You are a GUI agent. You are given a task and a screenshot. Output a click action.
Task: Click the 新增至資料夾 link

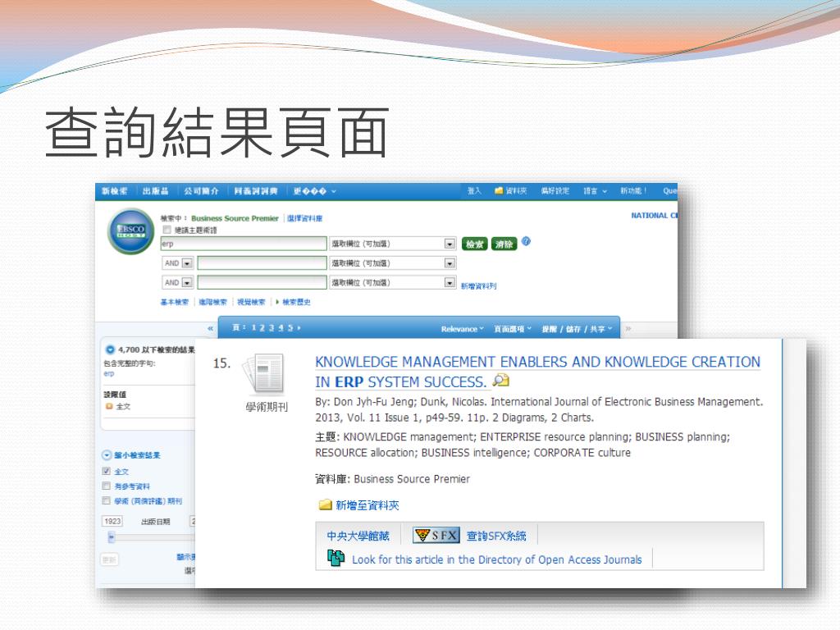pyautogui.click(x=367, y=505)
